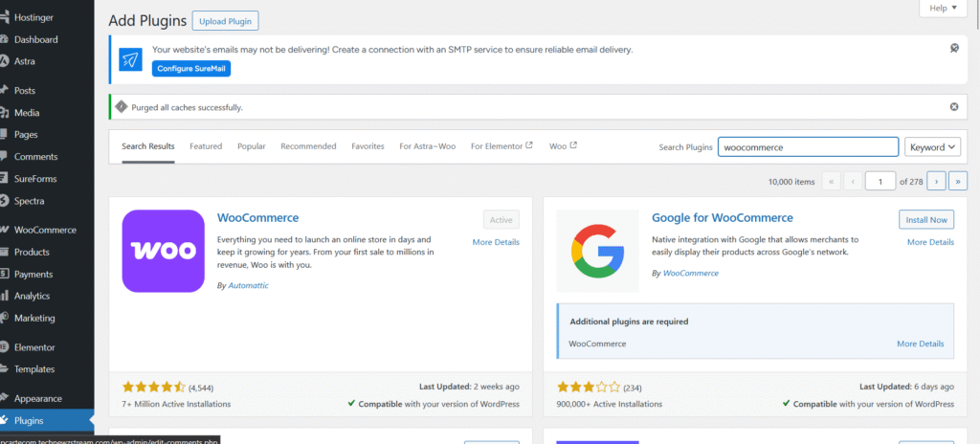
Task: Open the Help dropdown tab
Action: (943, 8)
